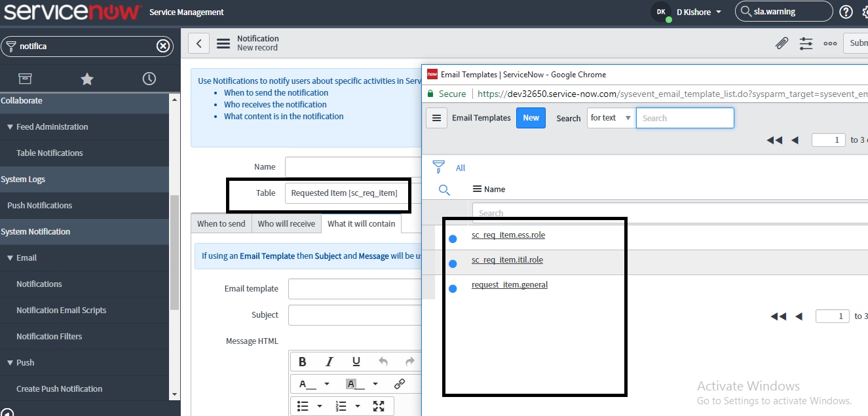868x416 pixels.
Task: Collapse the Email module group
Action: click(x=10, y=257)
